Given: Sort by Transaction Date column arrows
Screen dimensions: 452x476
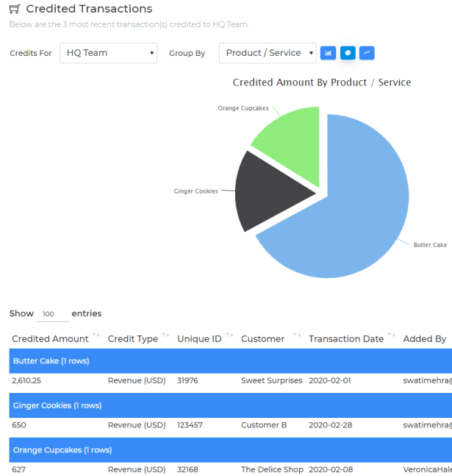Looking at the screenshot, I should pos(391,335).
